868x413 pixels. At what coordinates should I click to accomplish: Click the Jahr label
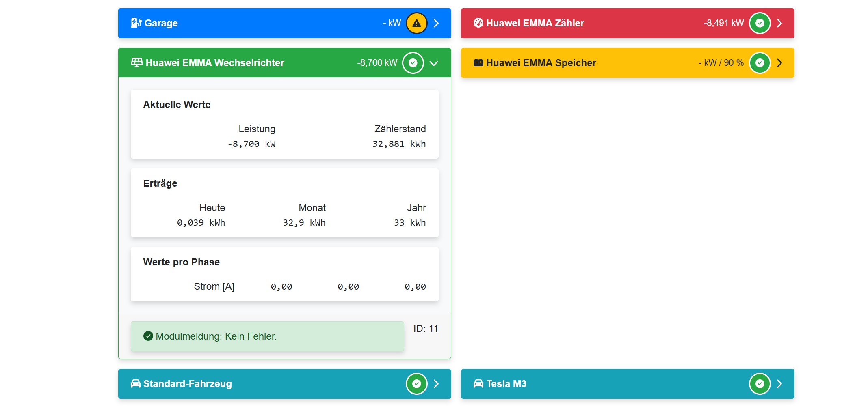pos(416,208)
